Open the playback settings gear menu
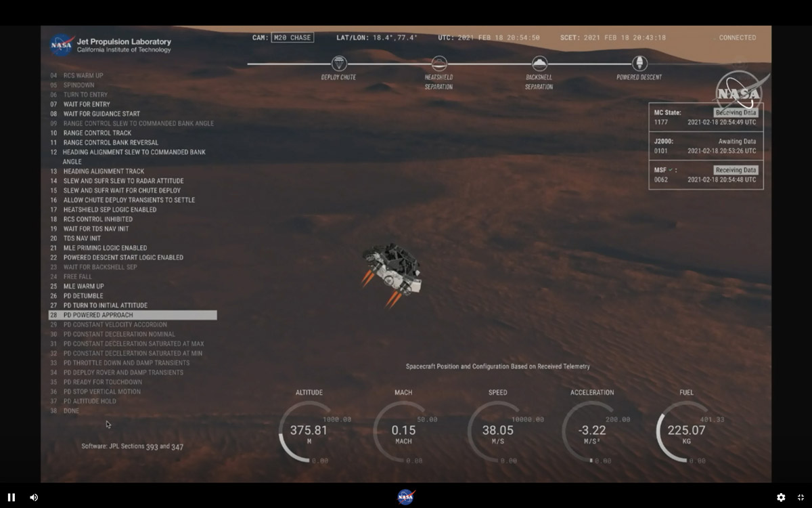 782,496
